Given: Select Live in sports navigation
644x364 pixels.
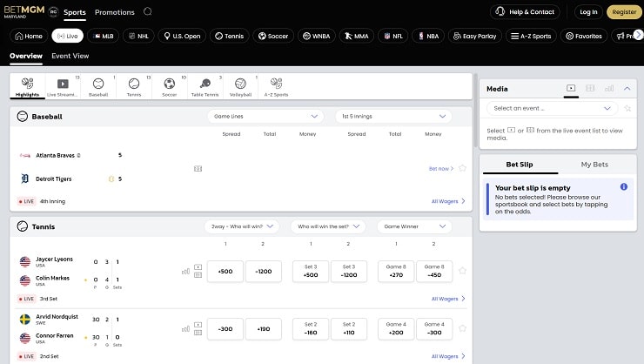Looking at the screenshot, I should (67, 37).
